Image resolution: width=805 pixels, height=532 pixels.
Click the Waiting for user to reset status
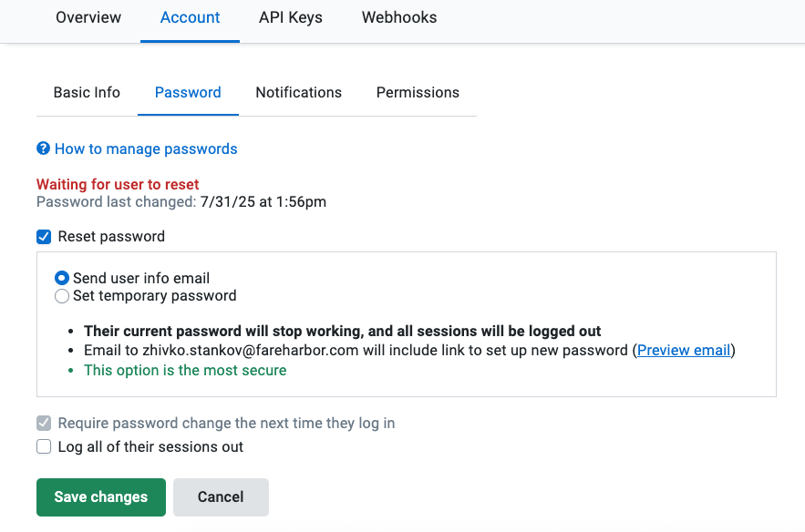(x=118, y=184)
